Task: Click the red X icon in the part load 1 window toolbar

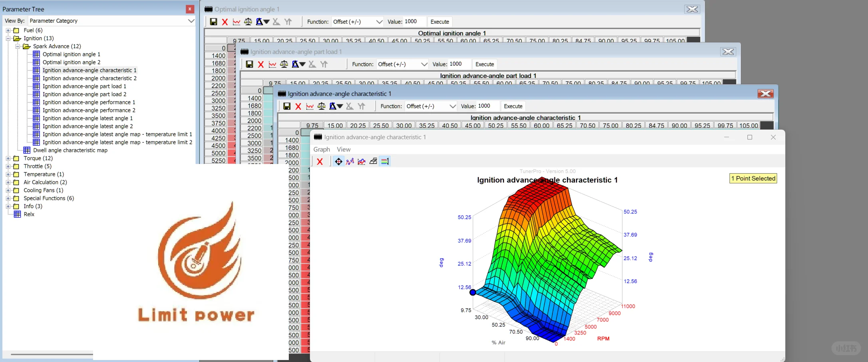Action: pyautogui.click(x=261, y=64)
